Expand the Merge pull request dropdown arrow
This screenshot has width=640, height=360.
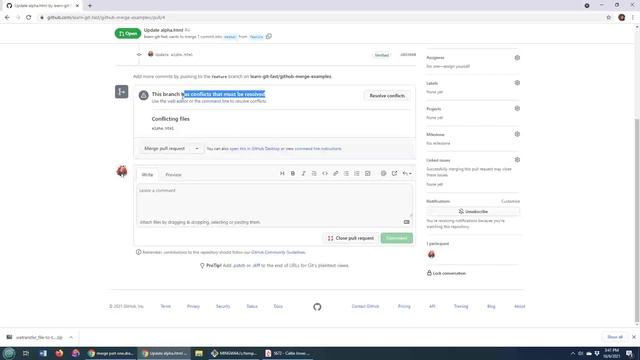click(x=197, y=149)
